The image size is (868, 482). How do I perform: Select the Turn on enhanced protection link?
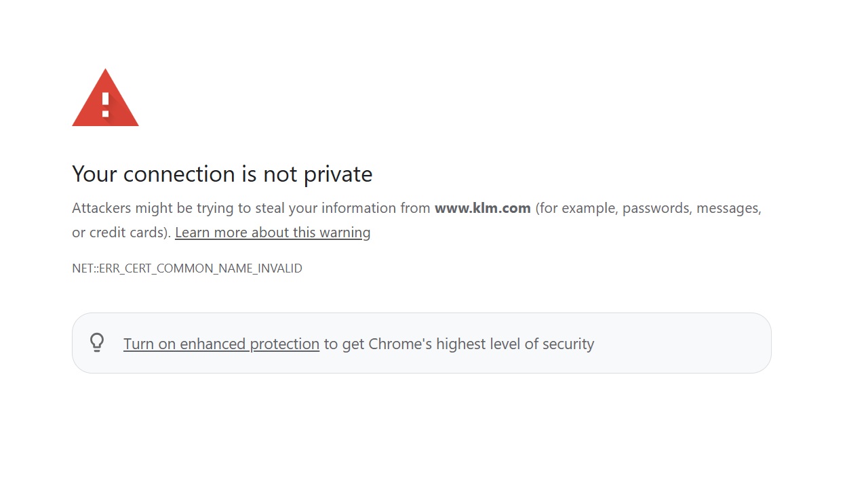pos(221,344)
